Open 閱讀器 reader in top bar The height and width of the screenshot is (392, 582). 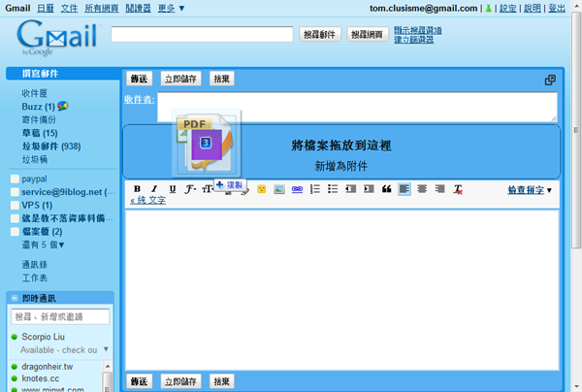tap(138, 8)
